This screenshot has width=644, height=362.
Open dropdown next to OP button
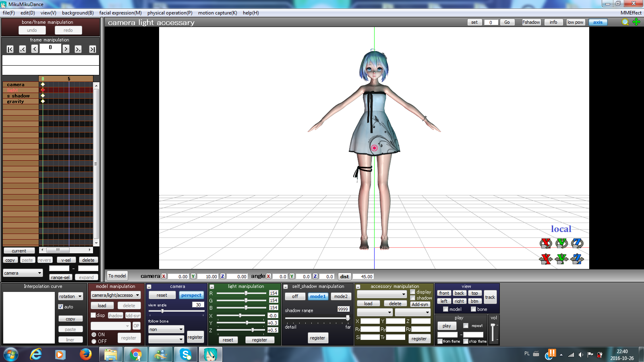coord(110,326)
